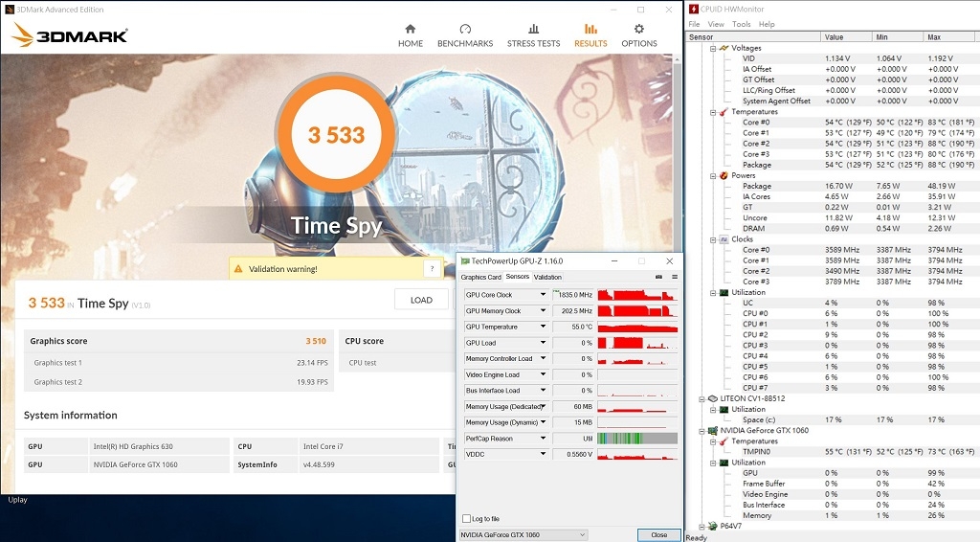Expand the P64V7 node in HWMonitor

coord(702,527)
